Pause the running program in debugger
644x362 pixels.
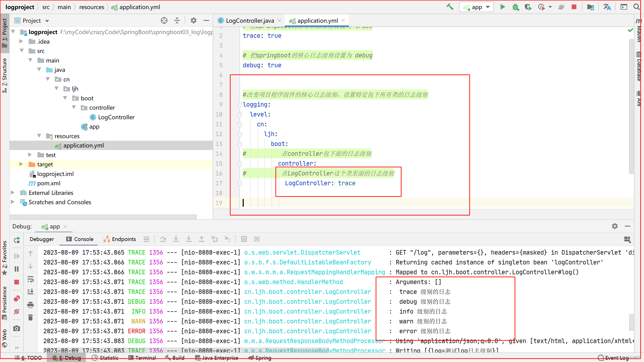pyautogui.click(x=17, y=269)
